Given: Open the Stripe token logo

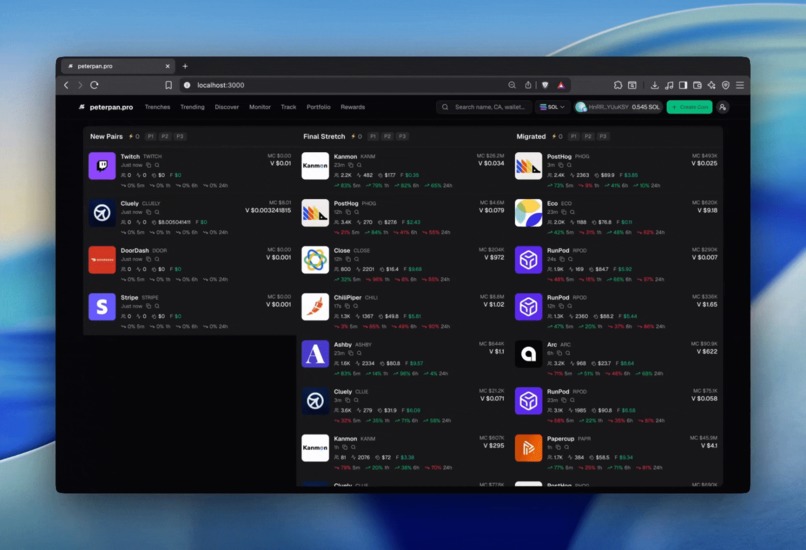Looking at the screenshot, I should coord(102,307).
